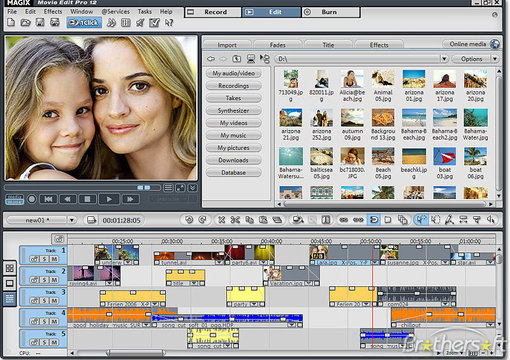Click the Copy icon in edit toolbar
Image resolution: width=510 pixels, height=360 pixels.
[249, 220]
